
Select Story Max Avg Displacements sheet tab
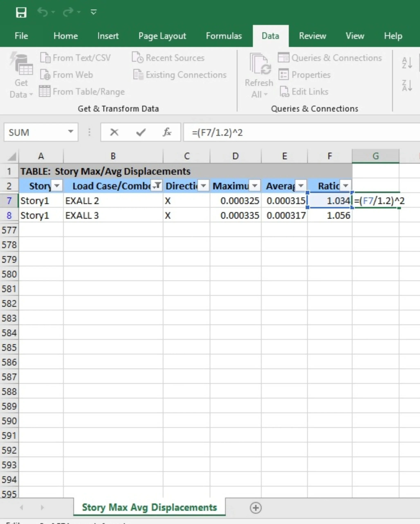pyautogui.click(x=149, y=507)
